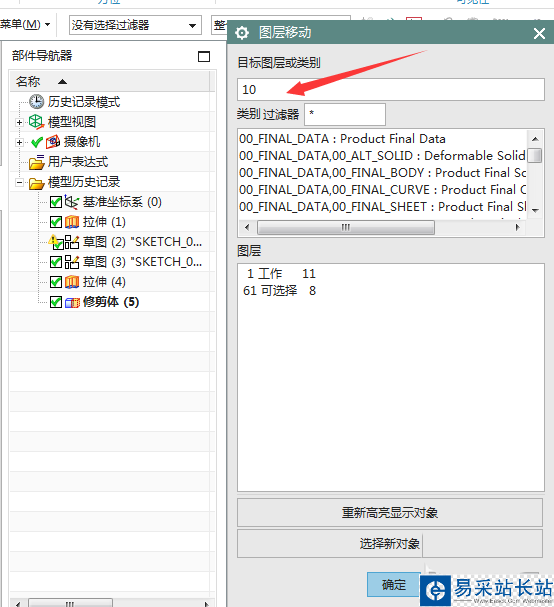Uncheck 基准坐标系 (0) checkbox
The image size is (554, 607).
point(56,202)
